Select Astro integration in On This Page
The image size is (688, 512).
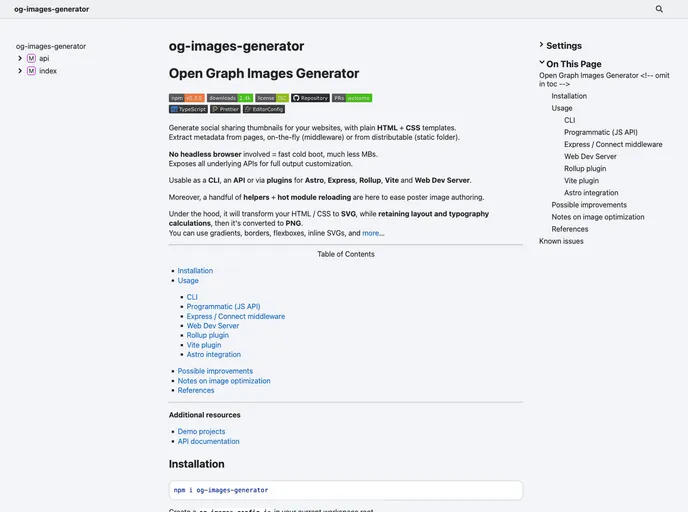click(x=591, y=193)
